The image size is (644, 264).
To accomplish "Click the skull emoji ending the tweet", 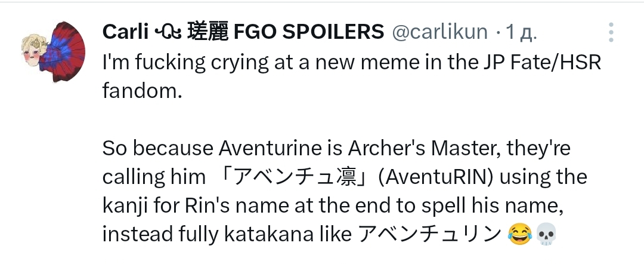I will click(547, 235).
